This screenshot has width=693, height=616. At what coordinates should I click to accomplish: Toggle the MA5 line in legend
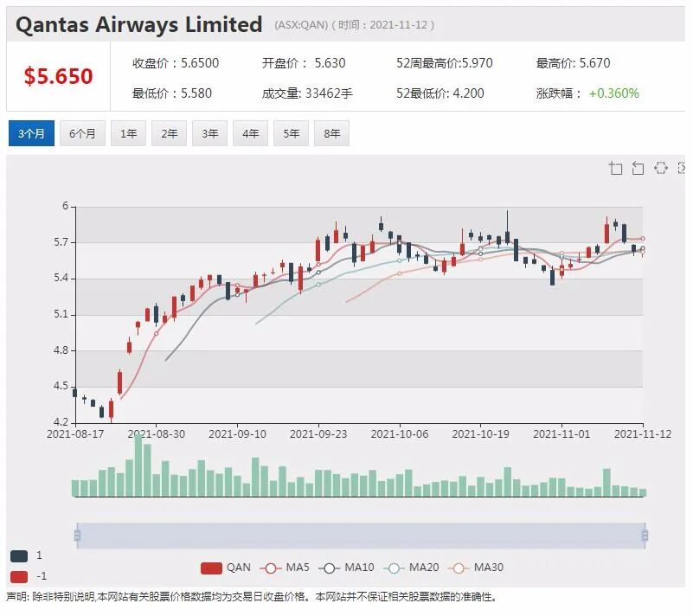point(285,568)
